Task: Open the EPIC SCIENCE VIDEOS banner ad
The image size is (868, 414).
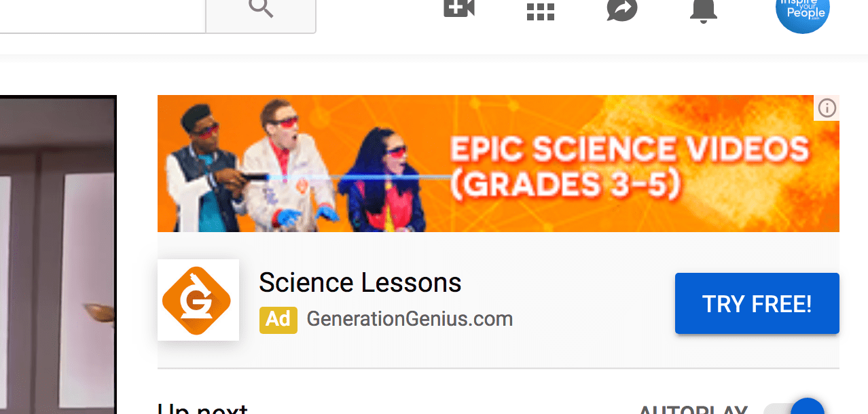Action: point(498,163)
